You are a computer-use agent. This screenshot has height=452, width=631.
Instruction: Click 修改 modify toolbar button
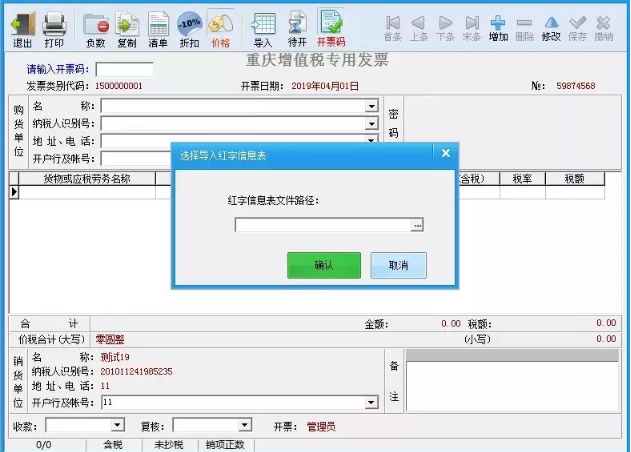pos(551,28)
